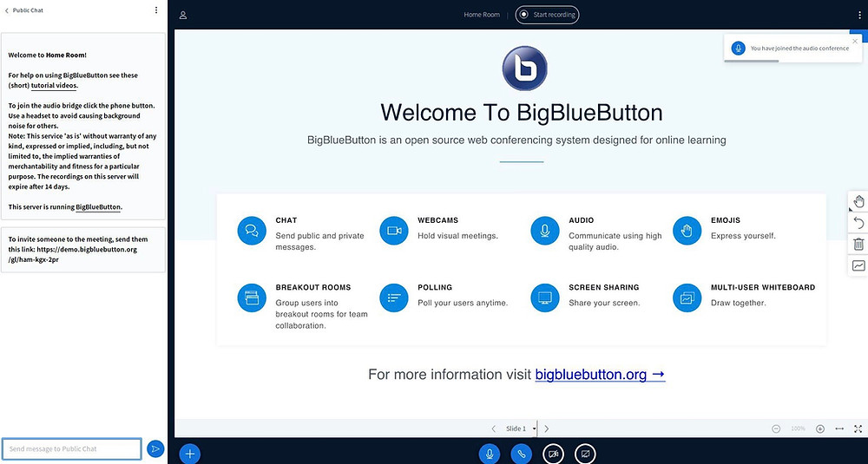Open the tutorial videos link
The image size is (868, 464).
(54, 86)
